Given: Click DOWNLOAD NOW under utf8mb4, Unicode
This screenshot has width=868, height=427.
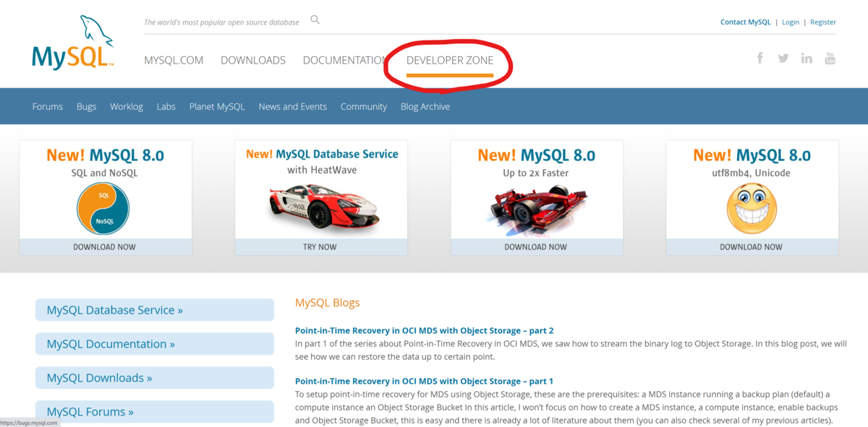Looking at the screenshot, I should [752, 246].
